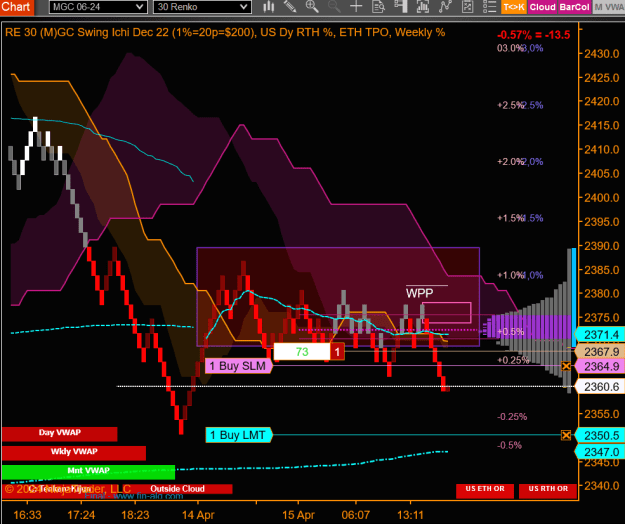Click the Wkly VWAP status bar
Viewport: 625px width, 524px height.
pyautogui.click(x=74, y=453)
